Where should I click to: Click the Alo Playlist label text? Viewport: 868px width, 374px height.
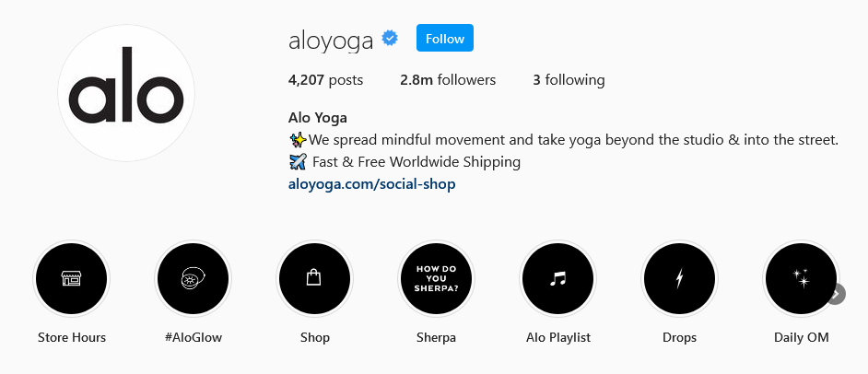click(x=558, y=337)
